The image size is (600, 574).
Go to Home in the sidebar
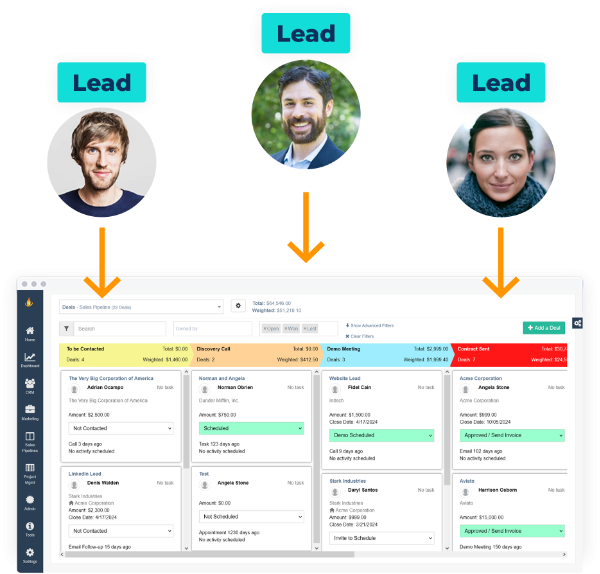(30, 332)
